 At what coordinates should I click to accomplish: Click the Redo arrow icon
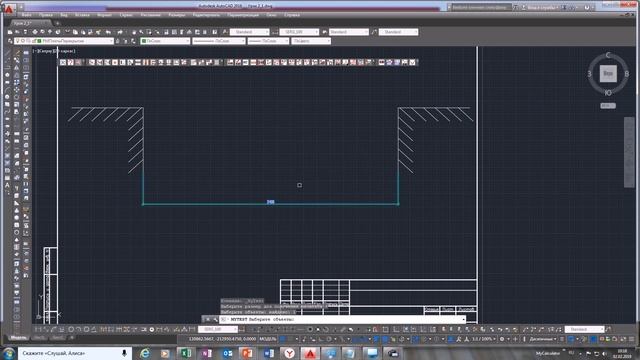click(x=120, y=32)
